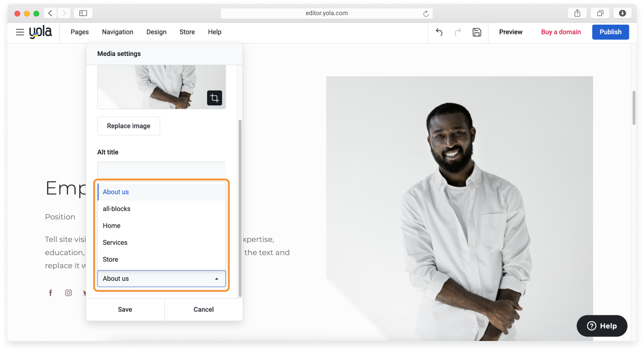Click the Redo arrow in the editor toolbar
Image resolution: width=644 pixels, height=352 pixels.
[458, 32]
